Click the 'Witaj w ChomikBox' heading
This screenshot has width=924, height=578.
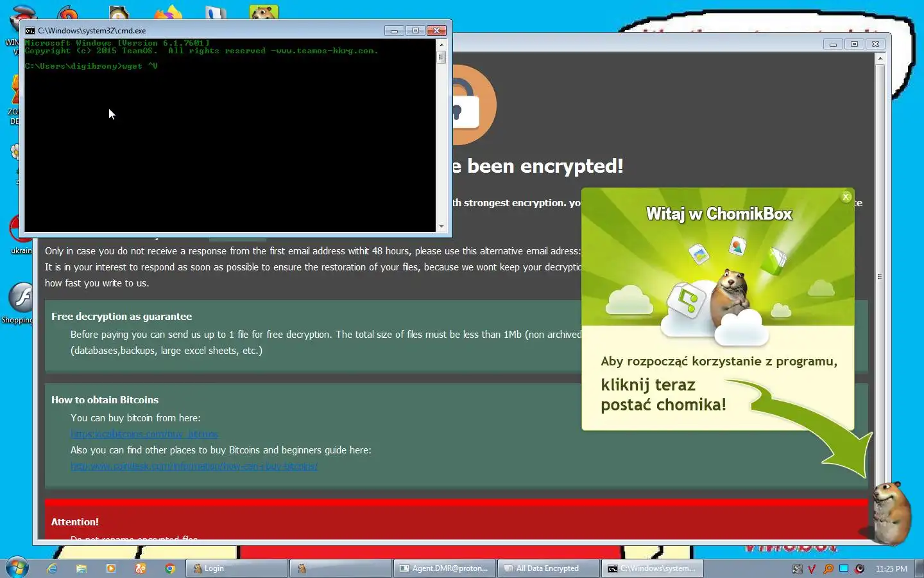(719, 214)
